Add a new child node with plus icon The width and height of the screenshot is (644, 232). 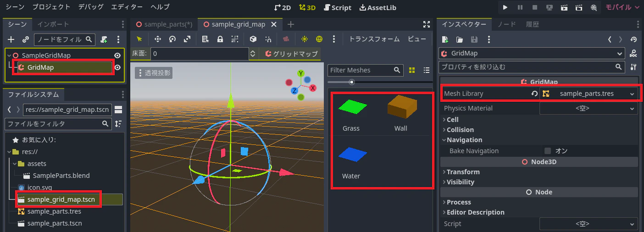[11, 39]
